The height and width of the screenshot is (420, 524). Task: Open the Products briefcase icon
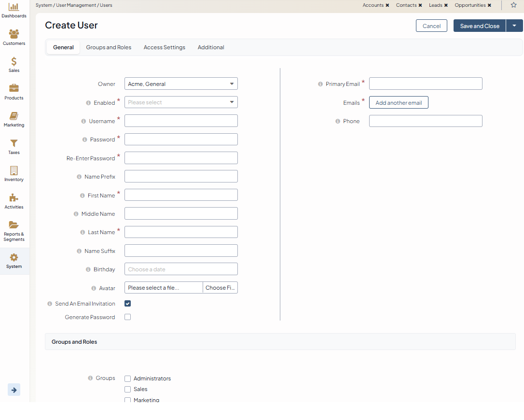pyautogui.click(x=14, y=88)
